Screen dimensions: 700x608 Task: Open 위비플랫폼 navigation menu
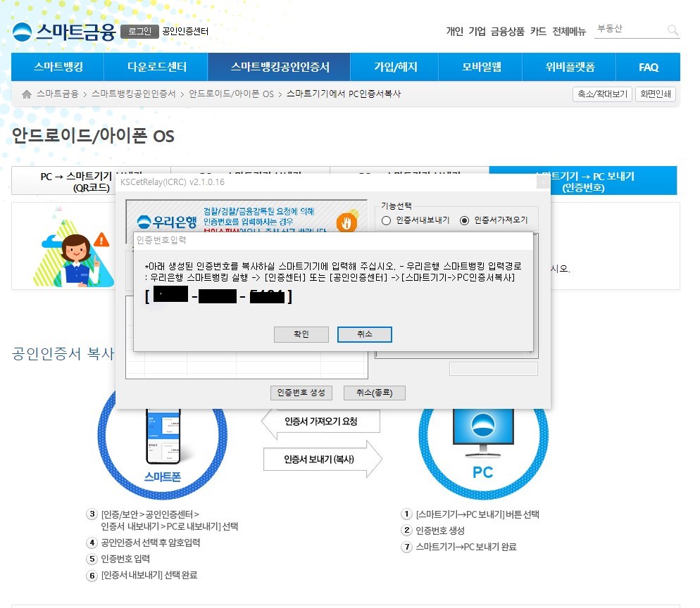pos(570,67)
